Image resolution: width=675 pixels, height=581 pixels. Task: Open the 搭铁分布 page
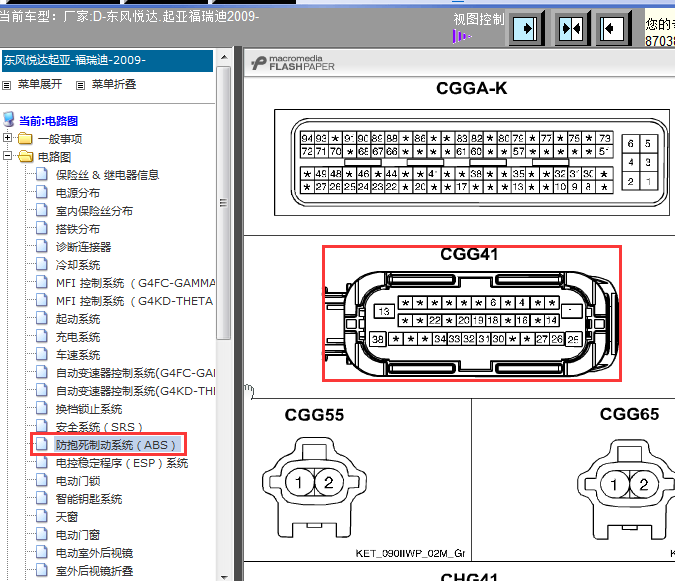pyautogui.click(x=78, y=229)
